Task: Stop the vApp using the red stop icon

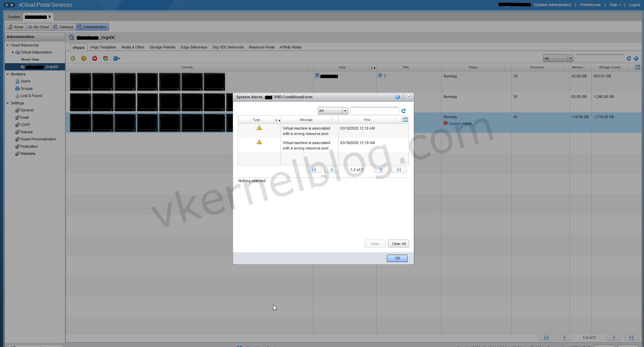Action: 95,58
